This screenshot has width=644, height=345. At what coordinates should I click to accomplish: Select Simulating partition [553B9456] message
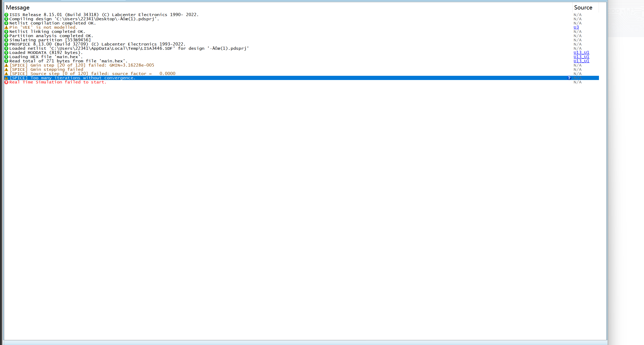(50, 40)
